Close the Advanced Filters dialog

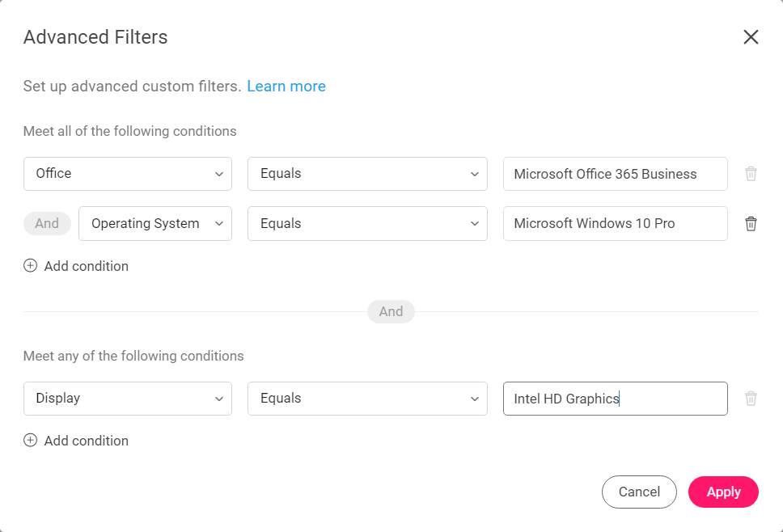pos(751,37)
